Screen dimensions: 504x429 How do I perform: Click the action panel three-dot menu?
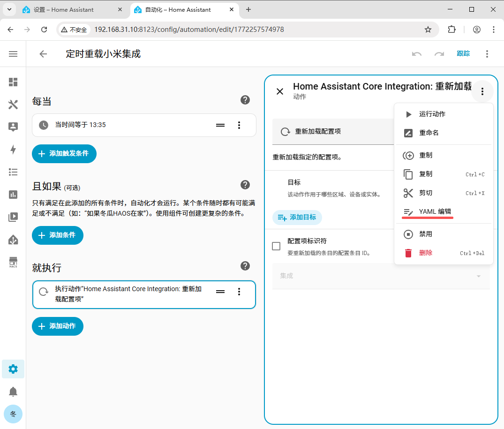[482, 91]
